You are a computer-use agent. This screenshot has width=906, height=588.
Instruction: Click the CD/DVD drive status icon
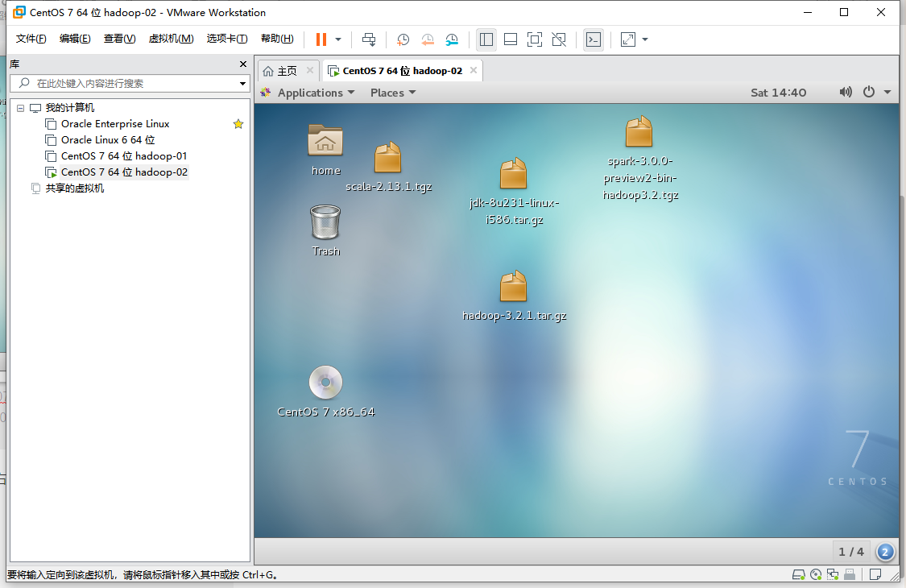coord(816,574)
